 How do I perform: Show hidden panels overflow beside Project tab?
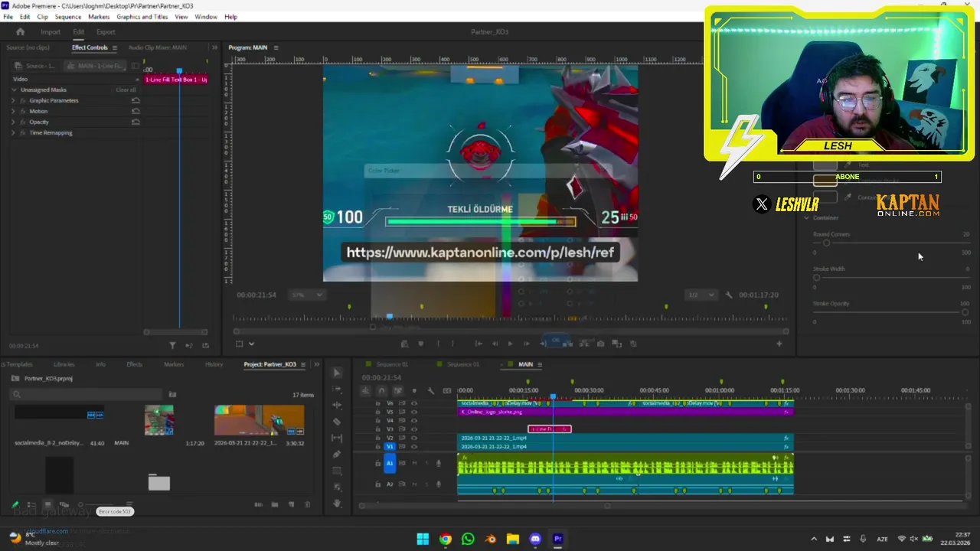pos(317,364)
